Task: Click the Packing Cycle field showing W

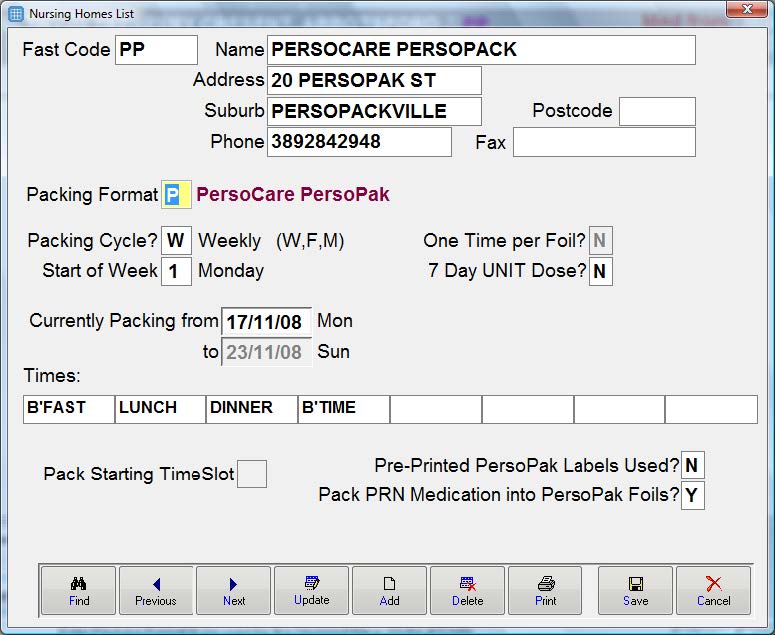Action: (176, 241)
